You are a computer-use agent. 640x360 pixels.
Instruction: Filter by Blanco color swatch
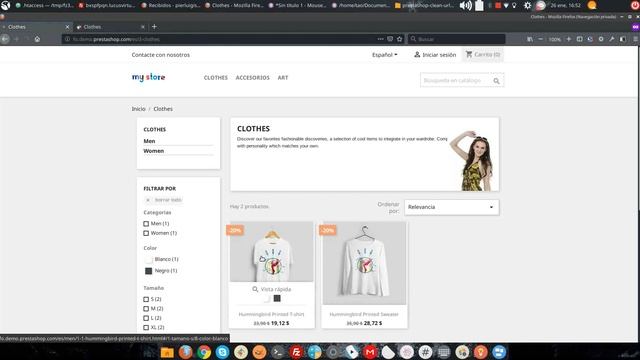pos(148,260)
